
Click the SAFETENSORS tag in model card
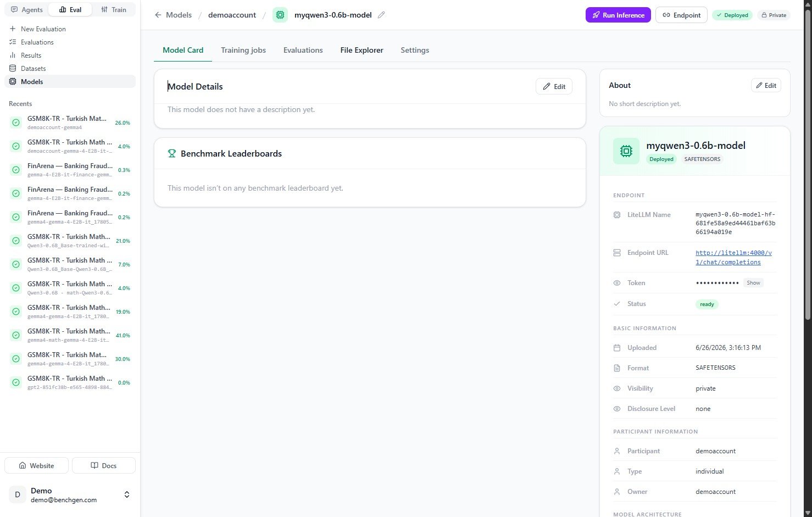702,159
